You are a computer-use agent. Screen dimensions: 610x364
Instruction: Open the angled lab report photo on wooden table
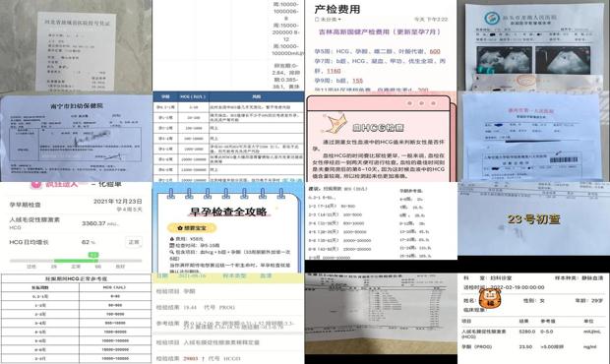381,314
